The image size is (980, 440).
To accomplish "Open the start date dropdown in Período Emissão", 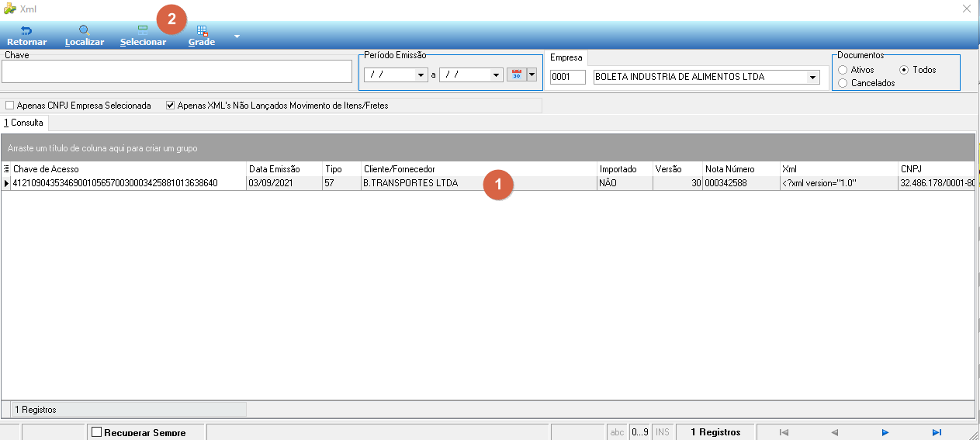I will click(x=421, y=75).
